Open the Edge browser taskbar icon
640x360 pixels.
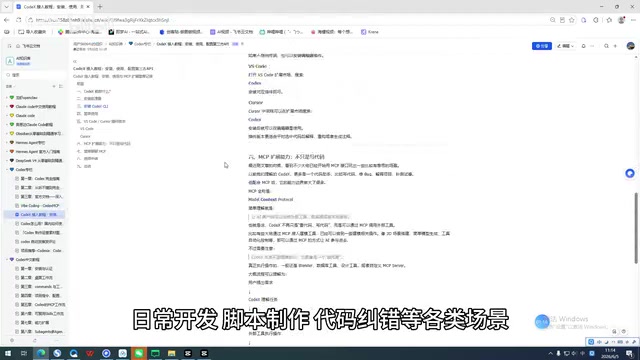pyautogui.click(x=41, y=353)
